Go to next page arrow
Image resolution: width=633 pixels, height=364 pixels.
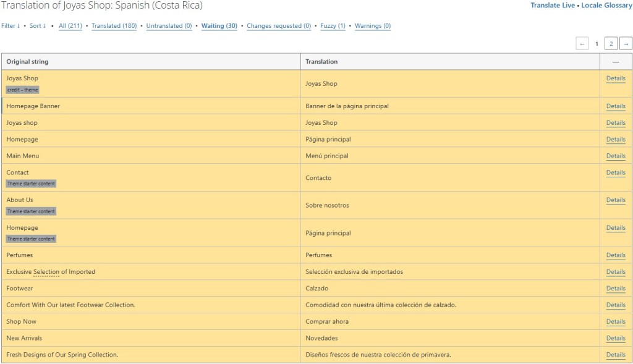(626, 44)
